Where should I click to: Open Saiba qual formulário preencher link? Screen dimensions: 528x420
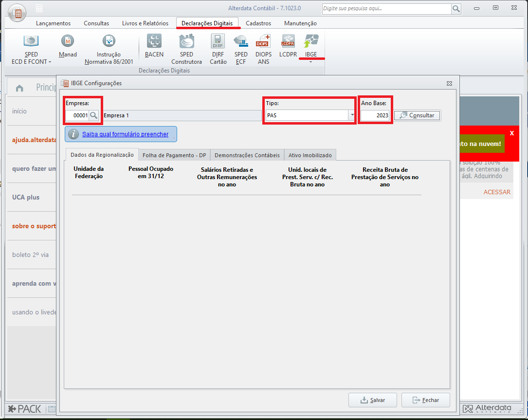click(125, 134)
